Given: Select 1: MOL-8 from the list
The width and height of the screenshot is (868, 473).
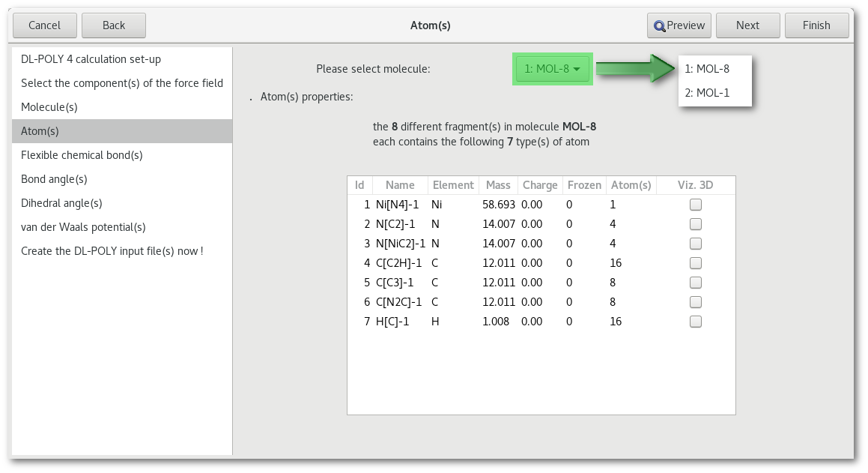Looking at the screenshot, I should pyautogui.click(x=707, y=69).
